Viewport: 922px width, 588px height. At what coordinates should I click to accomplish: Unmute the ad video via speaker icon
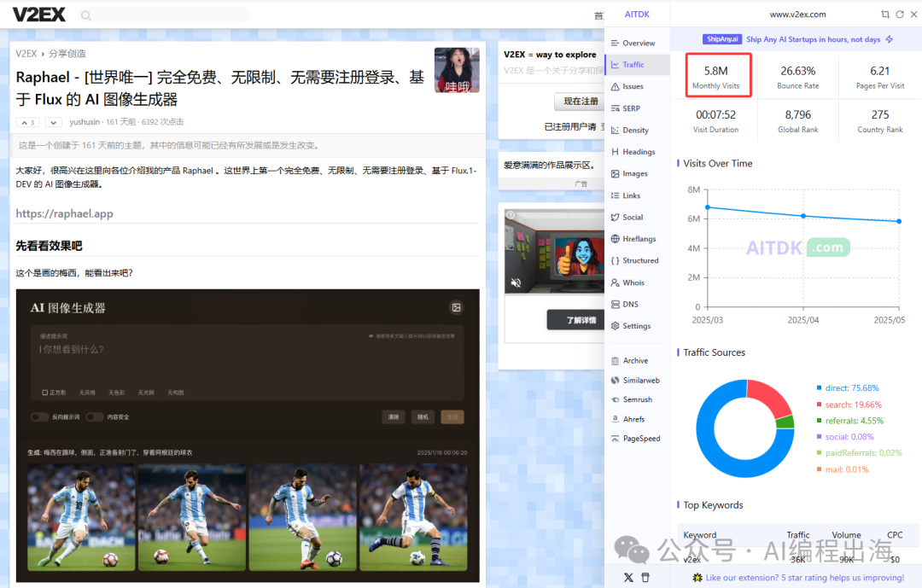(516, 282)
